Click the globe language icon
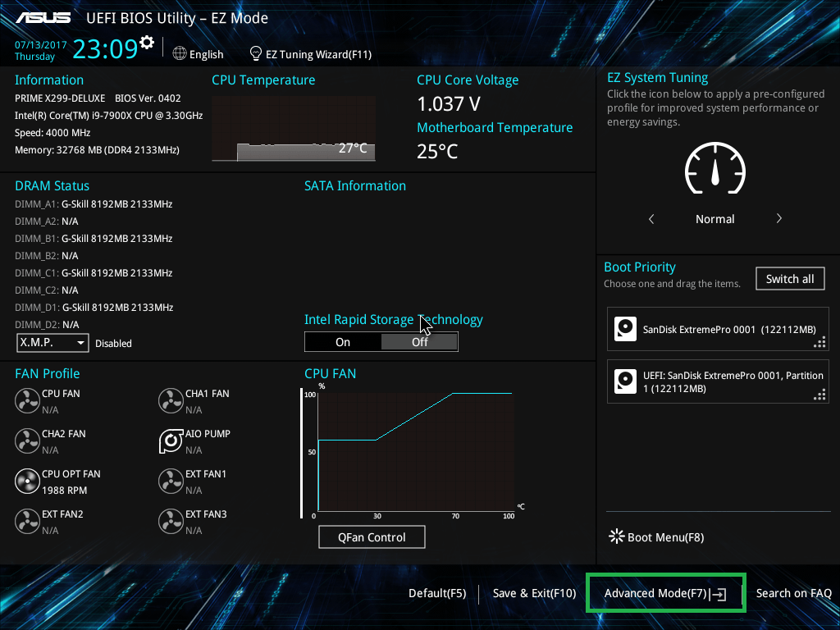The width and height of the screenshot is (840, 630). 180,53
